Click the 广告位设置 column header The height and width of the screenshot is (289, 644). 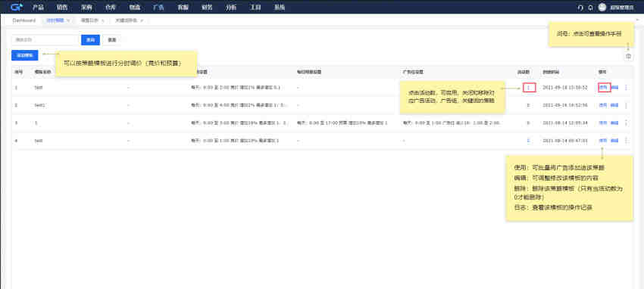(x=413, y=72)
